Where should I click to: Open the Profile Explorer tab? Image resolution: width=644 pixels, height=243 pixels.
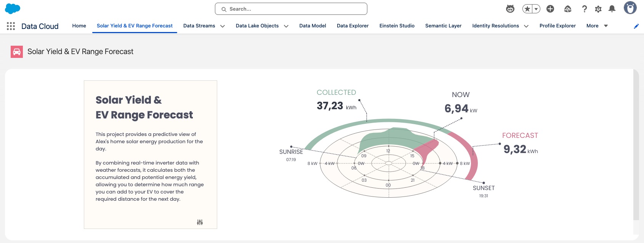[558, 26]
